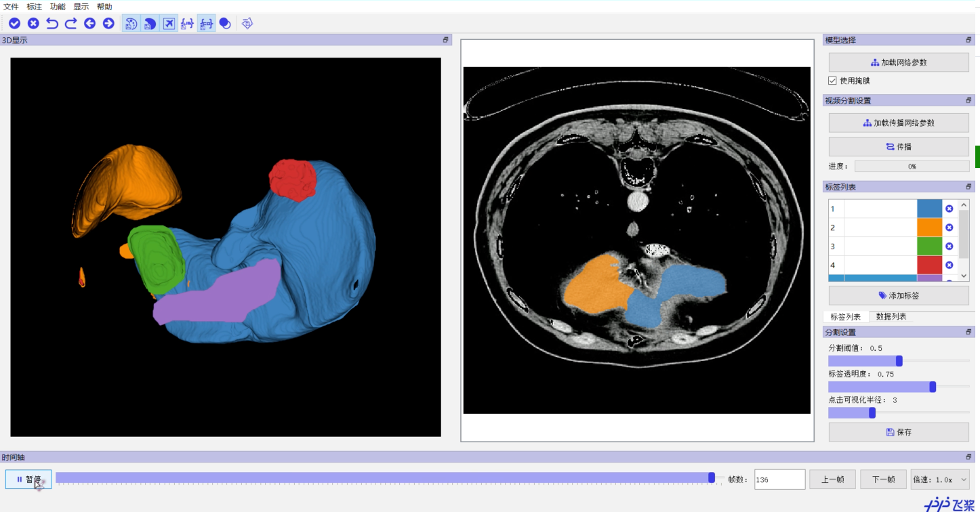
Task: Click the 帧数 frame number field
Action: tap(779, 479)
